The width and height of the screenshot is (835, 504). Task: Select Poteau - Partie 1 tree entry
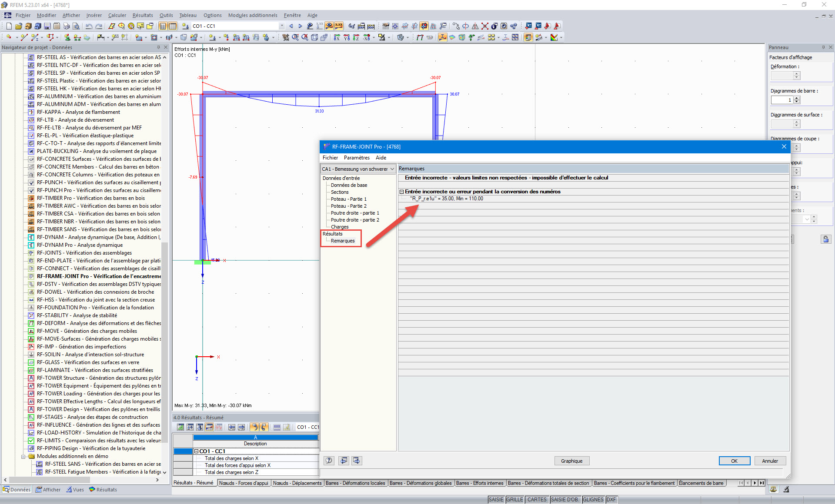(348, 199)
